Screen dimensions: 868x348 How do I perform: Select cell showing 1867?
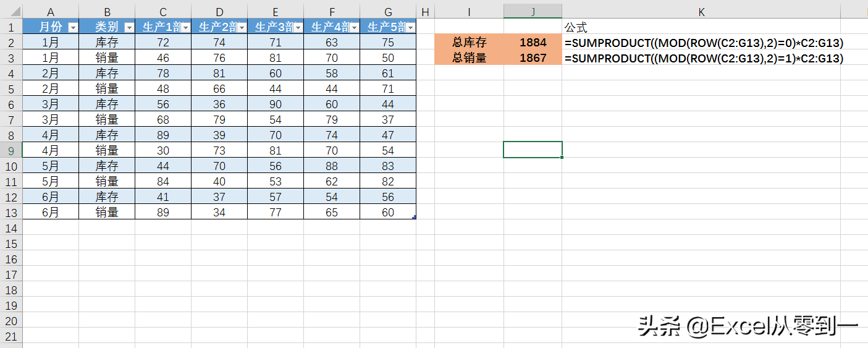click(533, 58)
